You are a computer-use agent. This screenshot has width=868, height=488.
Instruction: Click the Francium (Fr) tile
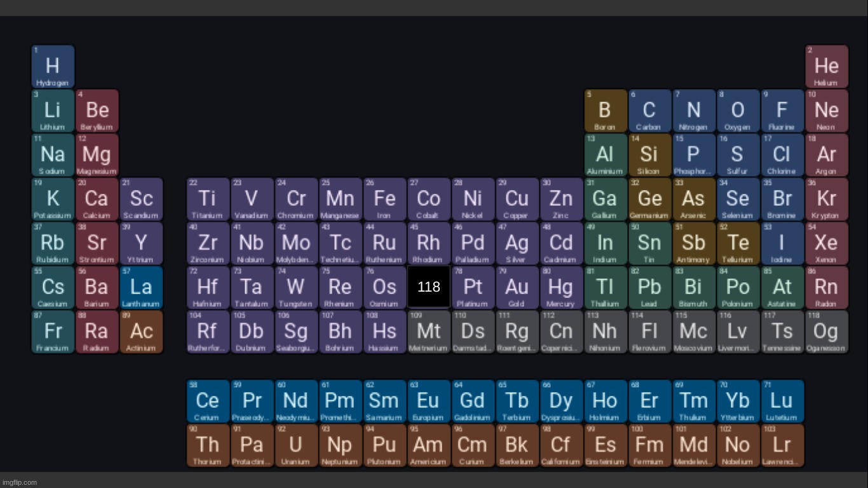53,332
